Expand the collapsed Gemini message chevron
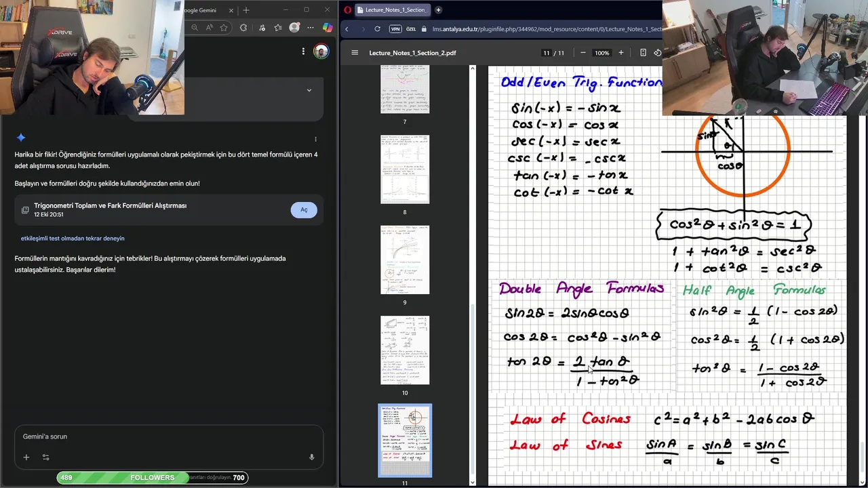This screenshot has width=868, height=488. (x=309, y=90)
